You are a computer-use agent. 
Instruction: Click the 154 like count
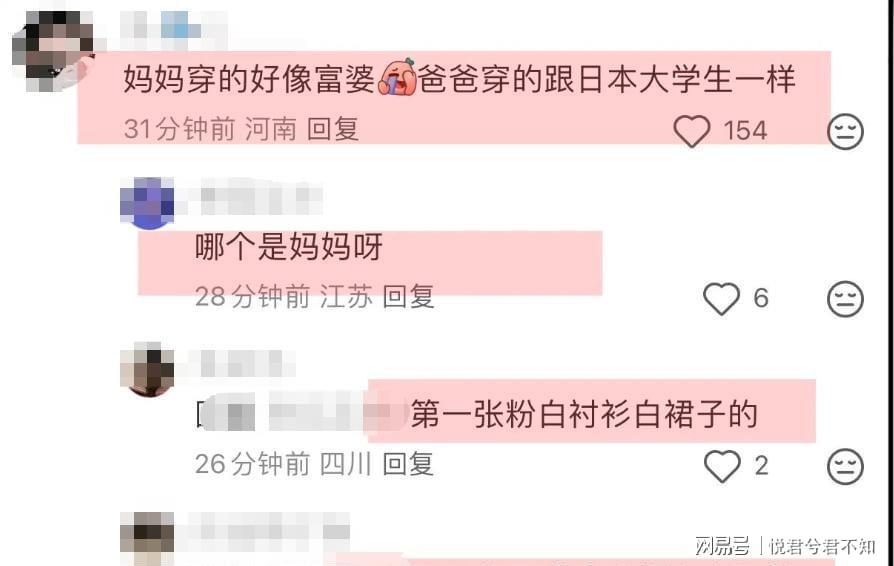click(x=746, y=131)
